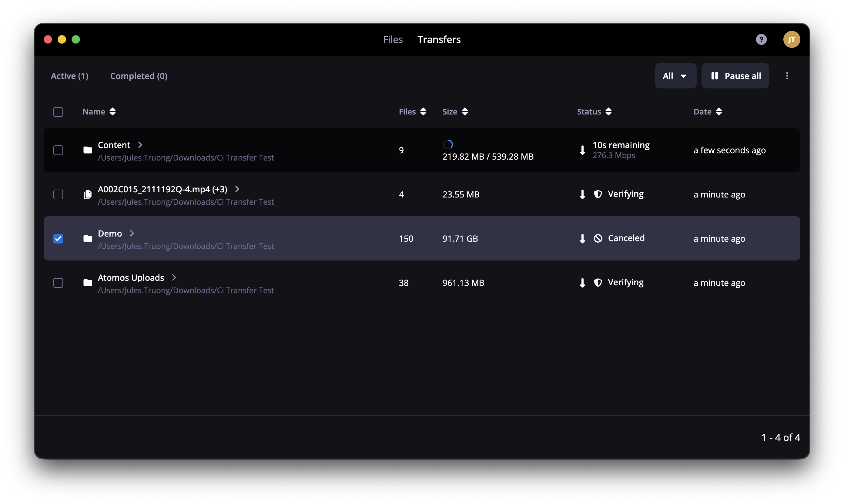Click the folder icon for Demo
The height and width of the screenshot is (504, 844).
tap(88, 238)
